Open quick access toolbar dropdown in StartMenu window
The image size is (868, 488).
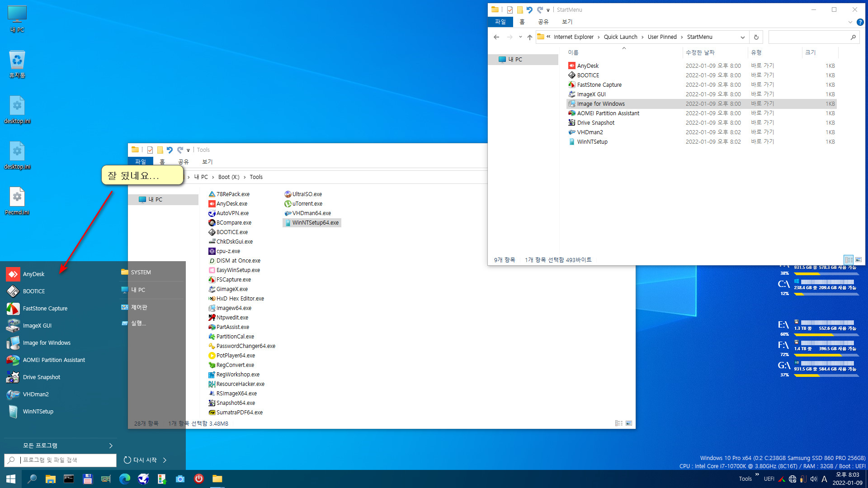click(548, 10)
